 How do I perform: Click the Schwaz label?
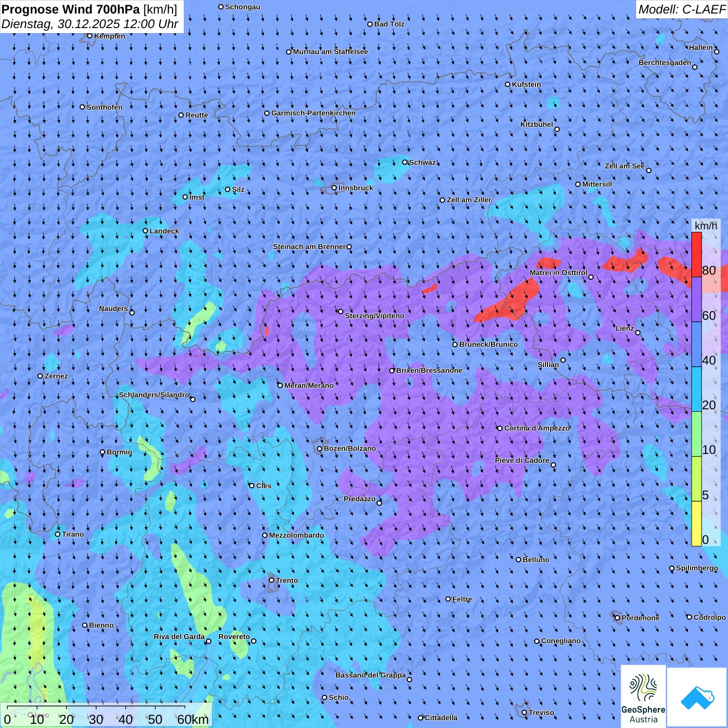[422, 162]
